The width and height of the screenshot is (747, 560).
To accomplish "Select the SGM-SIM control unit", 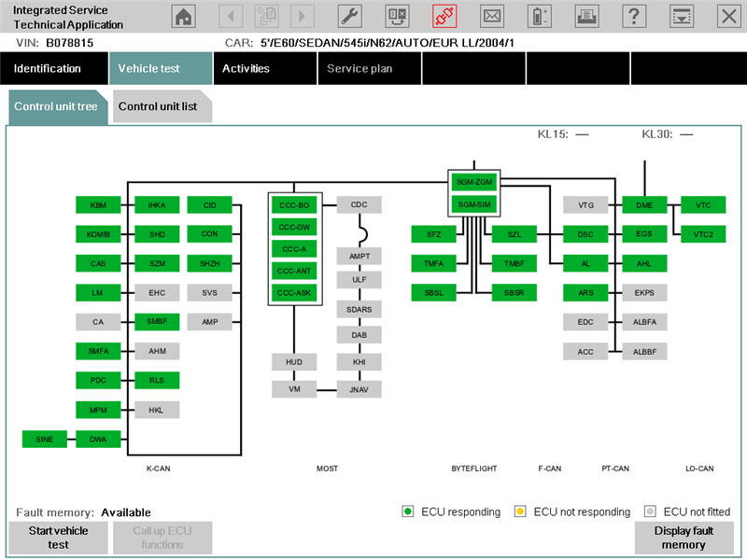I will tap(474, 204).
